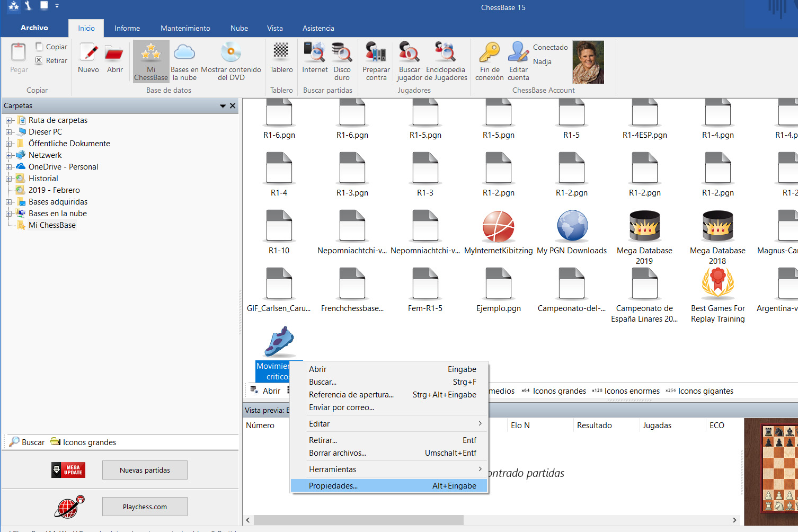Click Editar cuenta icon
This screenshot has width=798, height=532.
(x=518, y=52)
